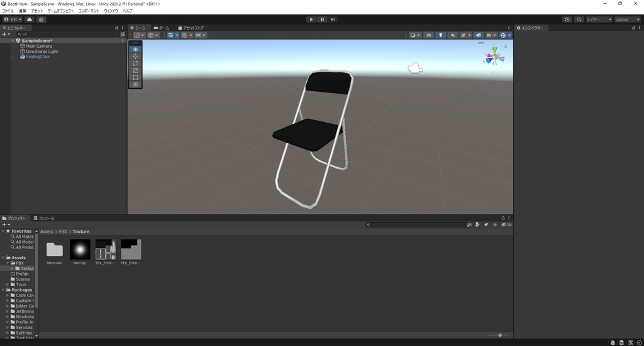Open Gizmos dropdown arrow
This screenshot has height=346, width=644.
509,35
